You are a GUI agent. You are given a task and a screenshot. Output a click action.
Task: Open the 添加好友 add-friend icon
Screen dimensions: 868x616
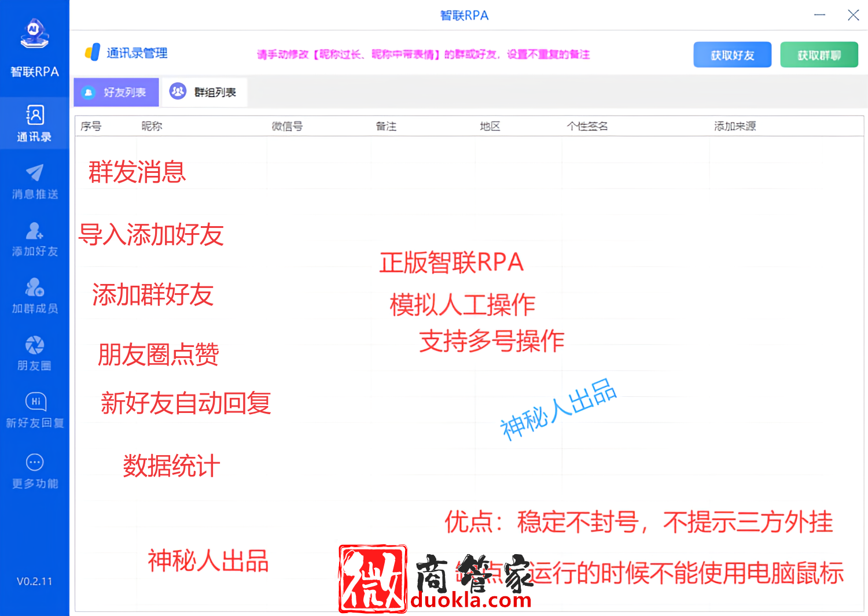(35, 230)
